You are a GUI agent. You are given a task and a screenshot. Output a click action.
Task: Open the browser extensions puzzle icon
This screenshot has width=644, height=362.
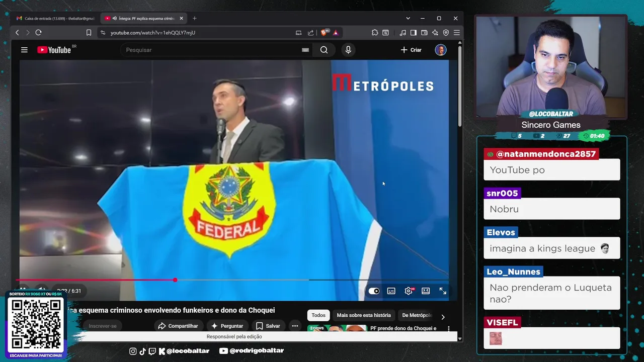(375, 33)
